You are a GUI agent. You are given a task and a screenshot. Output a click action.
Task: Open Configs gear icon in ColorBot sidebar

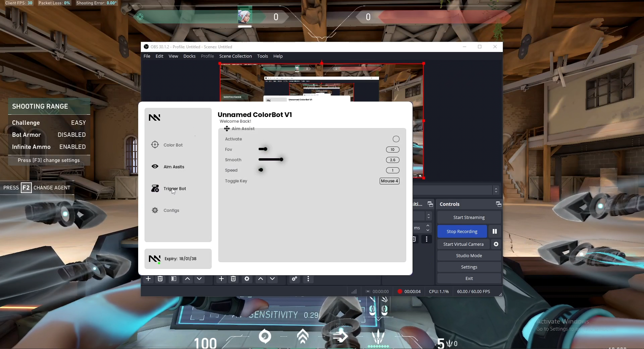coord(155,210)
